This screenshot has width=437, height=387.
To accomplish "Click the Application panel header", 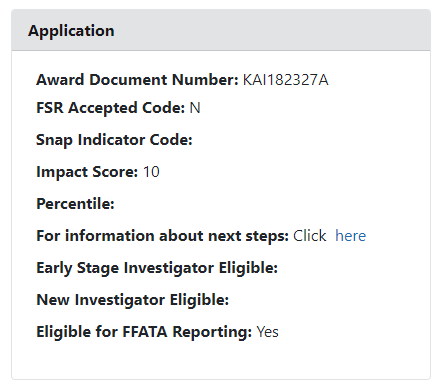I will 221,30.
